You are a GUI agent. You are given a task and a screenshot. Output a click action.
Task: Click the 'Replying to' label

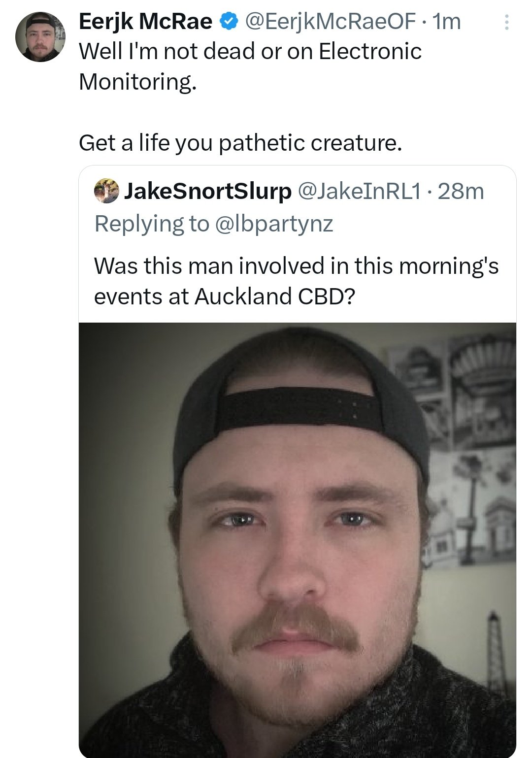point(152,224)
